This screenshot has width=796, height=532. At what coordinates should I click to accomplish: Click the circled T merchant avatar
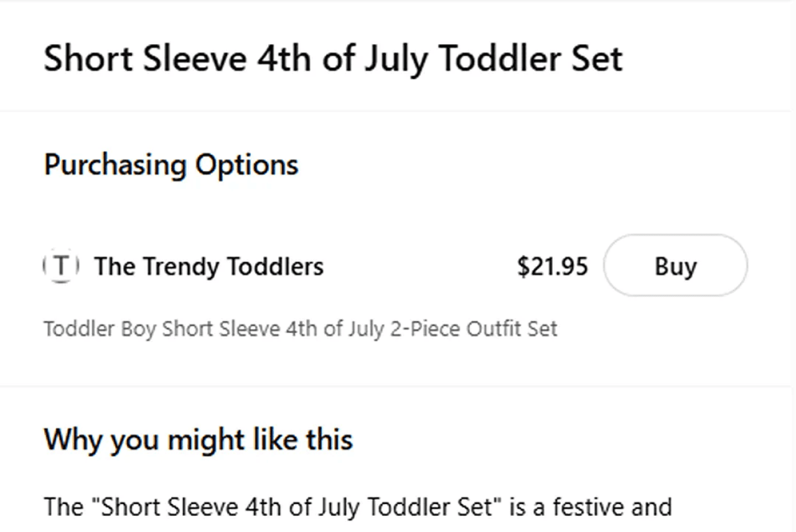[61, 266]
